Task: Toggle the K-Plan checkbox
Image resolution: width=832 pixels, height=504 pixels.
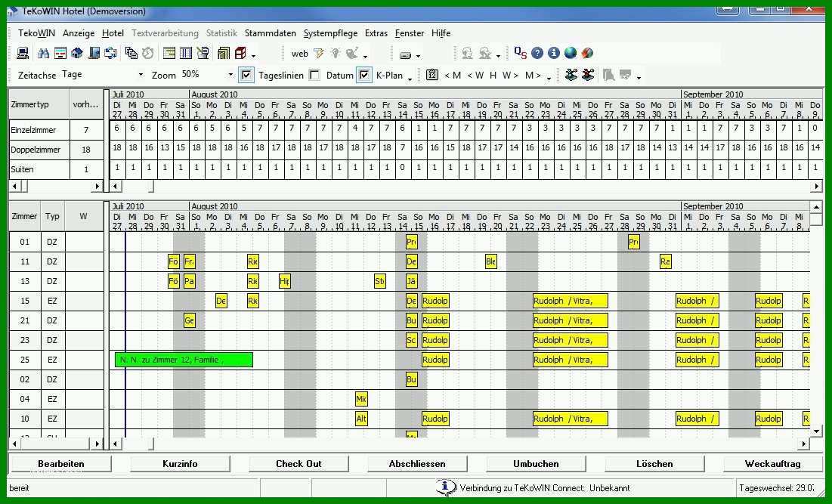Action: coord(364,75)
